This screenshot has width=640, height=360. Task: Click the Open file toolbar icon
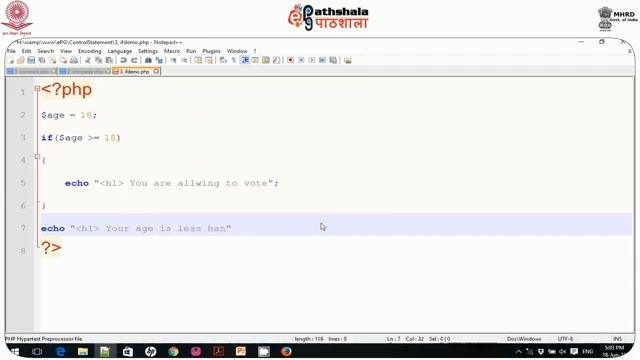tap(20, 60)
